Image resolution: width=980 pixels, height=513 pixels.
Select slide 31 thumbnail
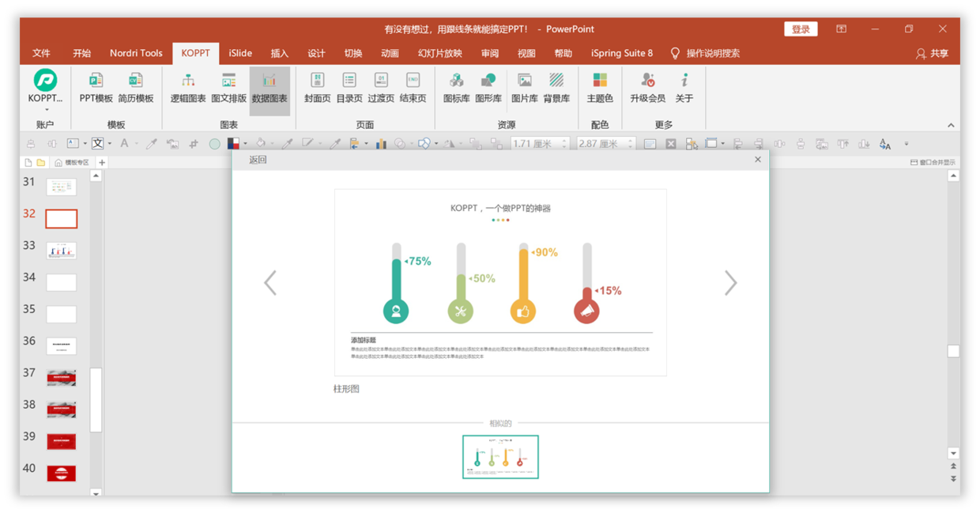61,187
